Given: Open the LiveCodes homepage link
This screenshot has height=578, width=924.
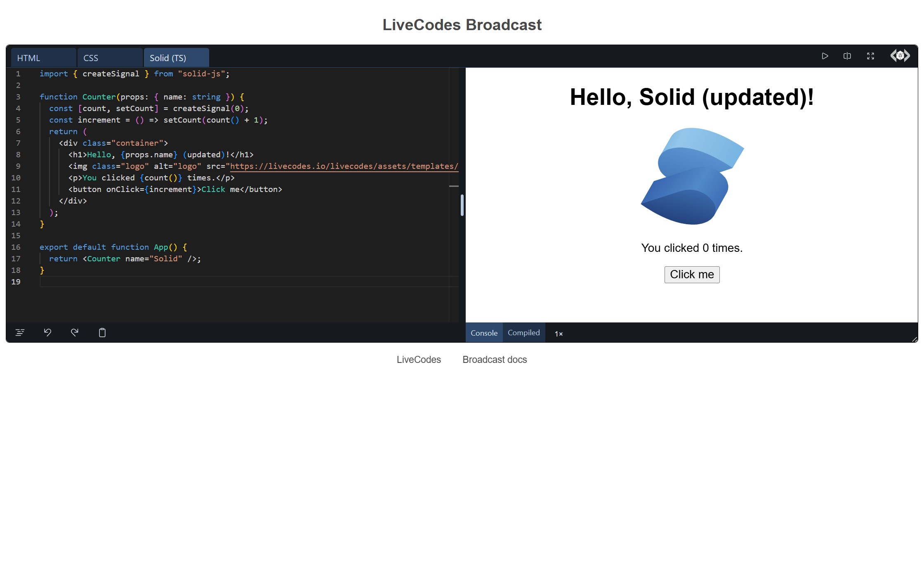Looking at the screenshot, I should 418,360.
